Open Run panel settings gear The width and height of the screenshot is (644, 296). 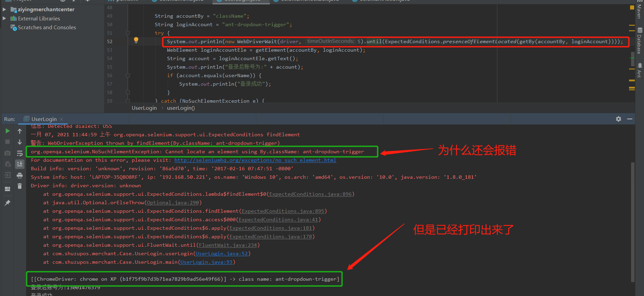pyautogui.click(x=619, y=119)
